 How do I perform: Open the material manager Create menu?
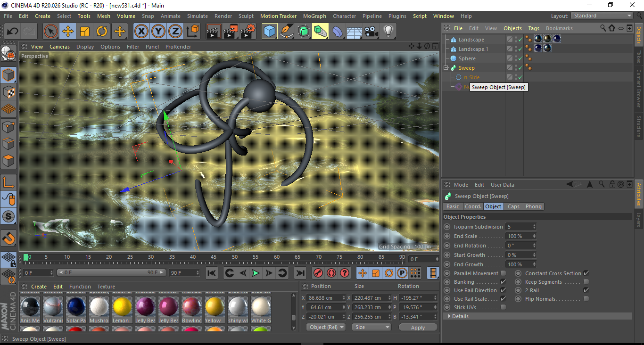(39, 287)
